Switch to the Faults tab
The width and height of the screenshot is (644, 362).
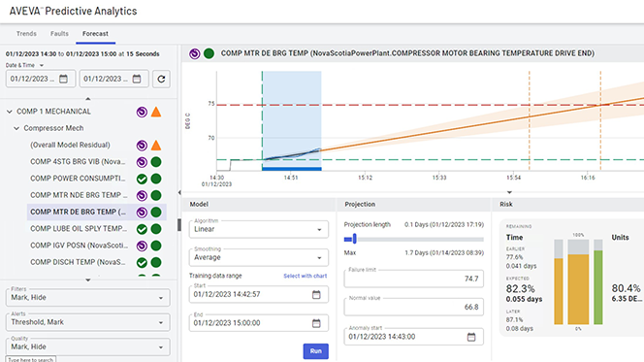click(x=59, y=34)
